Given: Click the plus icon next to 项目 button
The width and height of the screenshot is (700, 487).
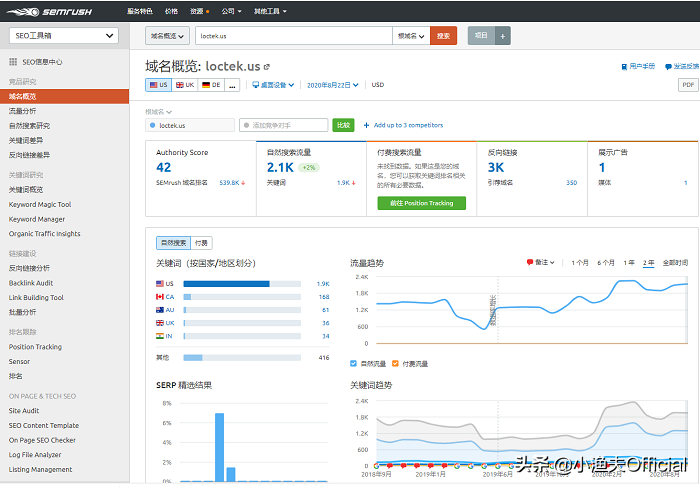Looking at the screenshot, I should (x=503, y=35).
